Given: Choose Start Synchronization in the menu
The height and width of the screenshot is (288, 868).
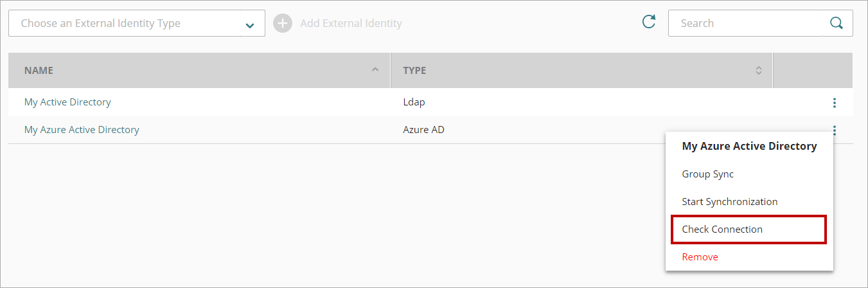Looking at the screenshot, I should pyautogui.click(x=729, y=202).
